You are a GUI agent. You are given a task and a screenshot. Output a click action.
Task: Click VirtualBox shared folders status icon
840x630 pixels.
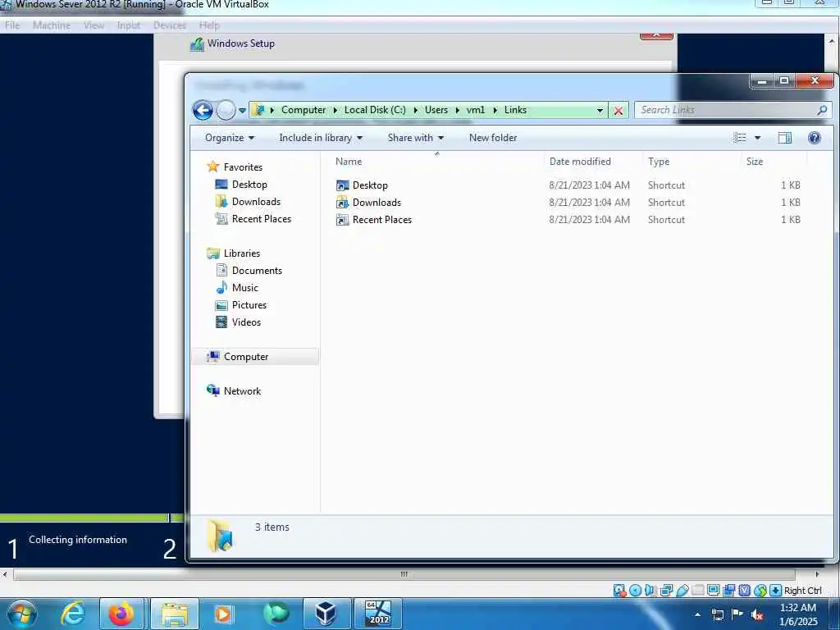tap(697, 591)
